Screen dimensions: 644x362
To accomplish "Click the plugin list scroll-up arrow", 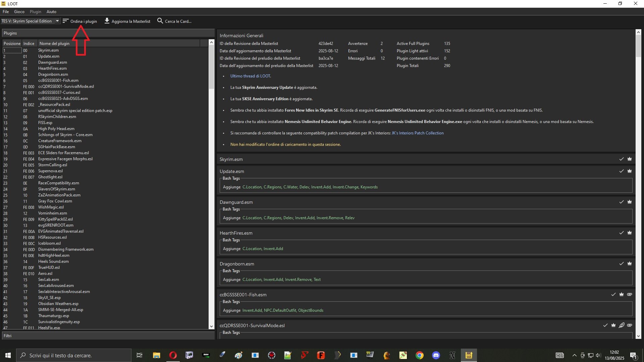I will [x=211, y=42].
